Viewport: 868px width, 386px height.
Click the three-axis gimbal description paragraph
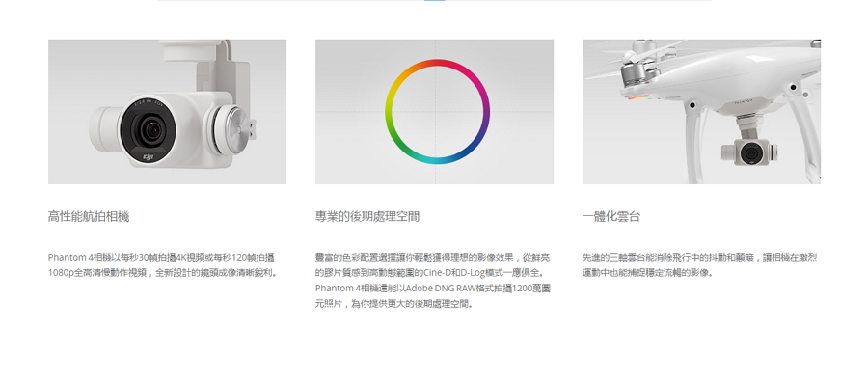[700, 264]
